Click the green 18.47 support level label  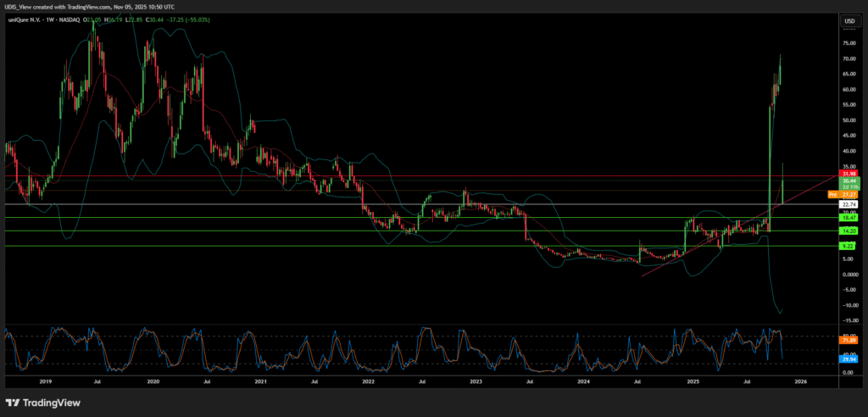coord(848,218)
